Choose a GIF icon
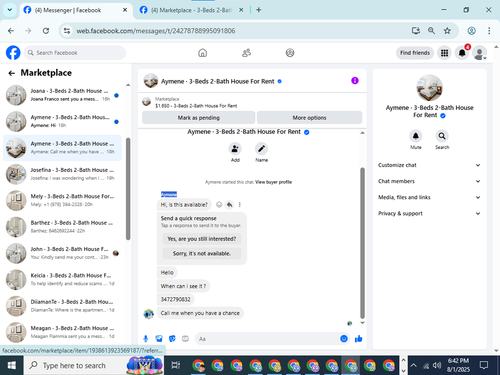Image resolution: width=500 pixels, height=375 pixels. (x=185, y=339)
